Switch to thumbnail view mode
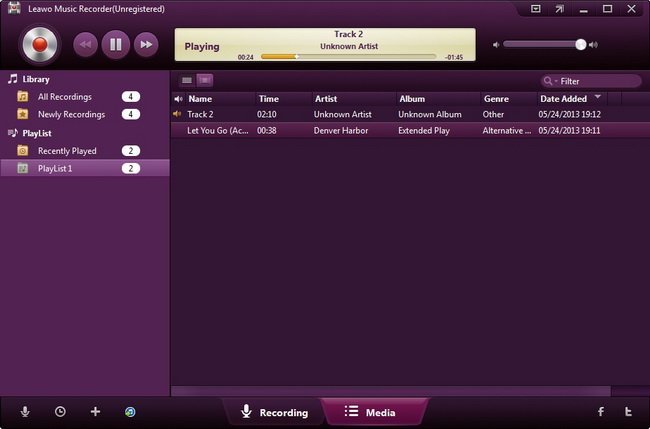This screenshot has width=650, height=429. click(205, 80)
